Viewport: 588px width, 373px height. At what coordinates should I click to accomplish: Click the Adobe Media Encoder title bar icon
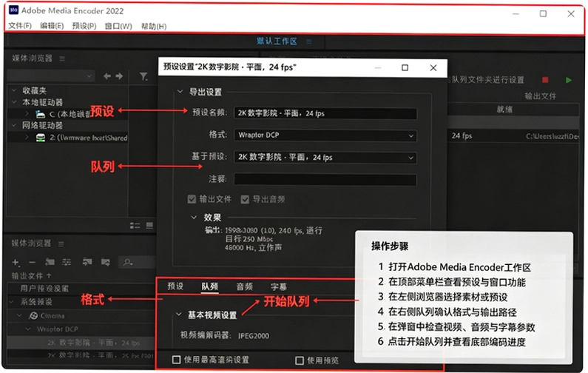pyautogui.click(x=13, y=10)
